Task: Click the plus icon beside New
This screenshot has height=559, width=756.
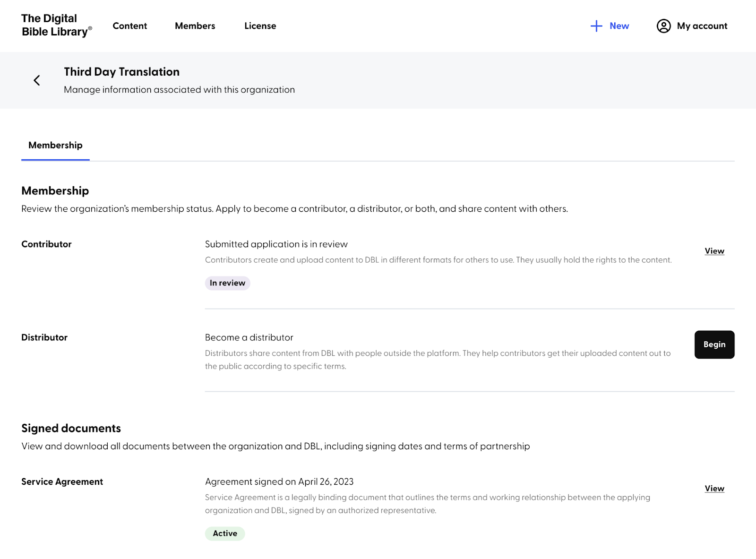Action: [596, 26]
